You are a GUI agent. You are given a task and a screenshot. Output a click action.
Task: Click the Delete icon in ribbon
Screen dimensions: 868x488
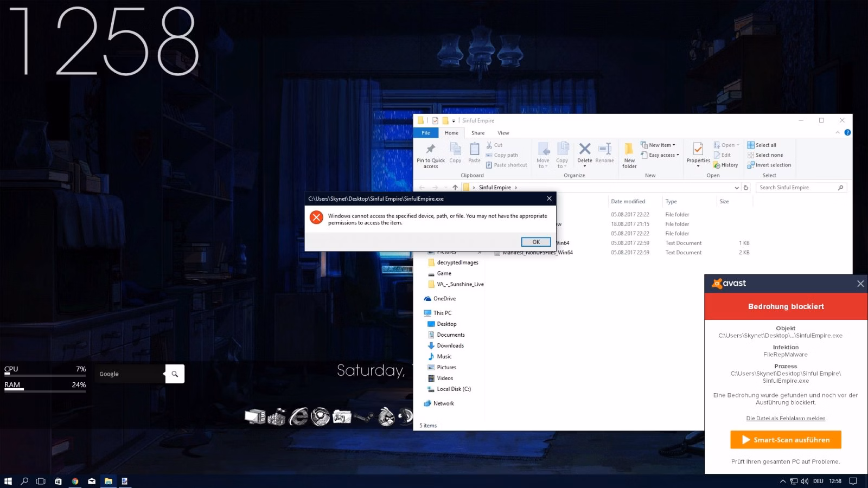585,154
